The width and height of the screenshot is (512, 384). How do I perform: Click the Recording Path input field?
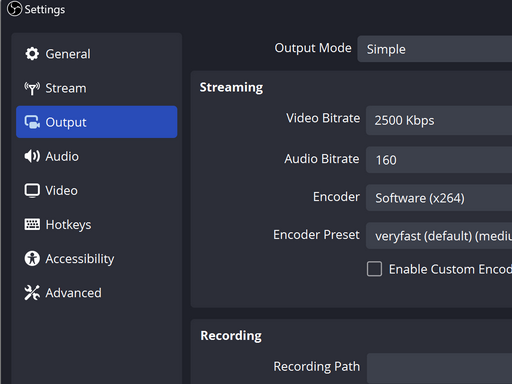[x=439, y=368]
